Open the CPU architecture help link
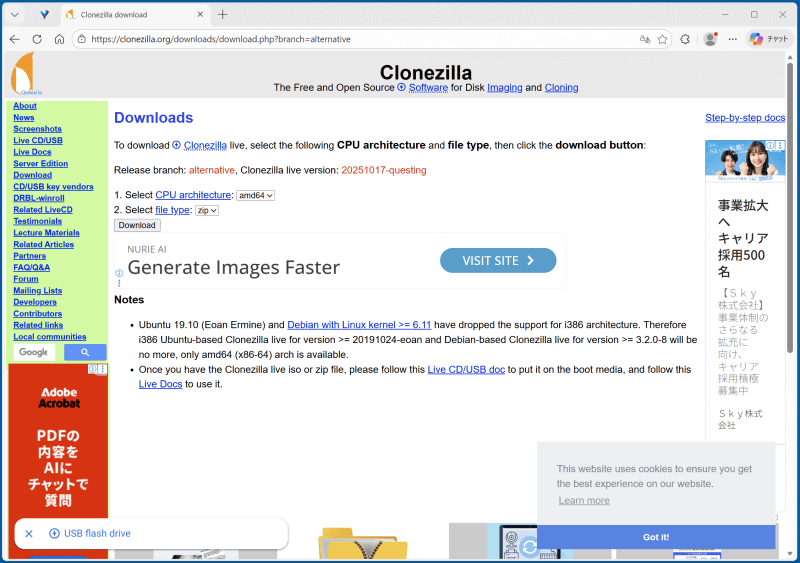The image size is (800, 563). tap(193, 195)
